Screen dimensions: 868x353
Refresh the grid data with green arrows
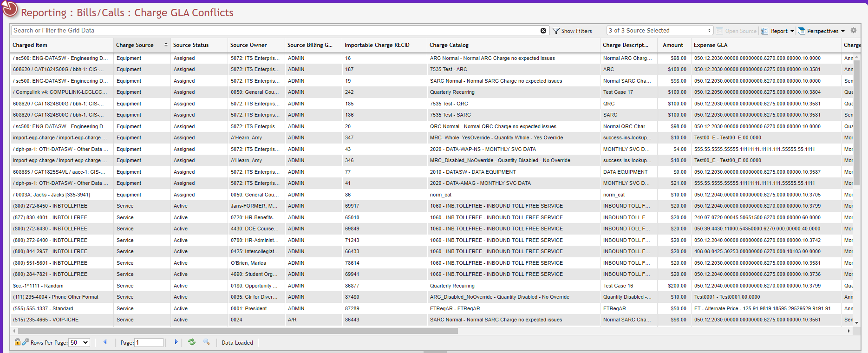[x=191, y=342]
